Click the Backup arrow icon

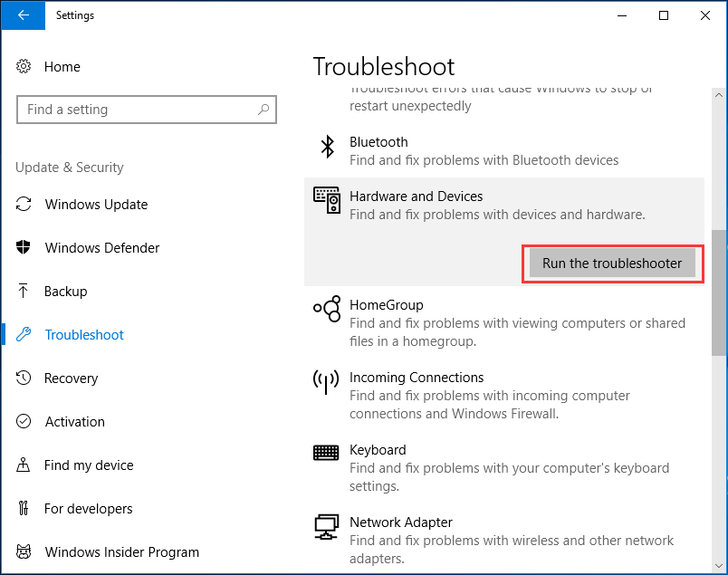[x=25, y=292]
